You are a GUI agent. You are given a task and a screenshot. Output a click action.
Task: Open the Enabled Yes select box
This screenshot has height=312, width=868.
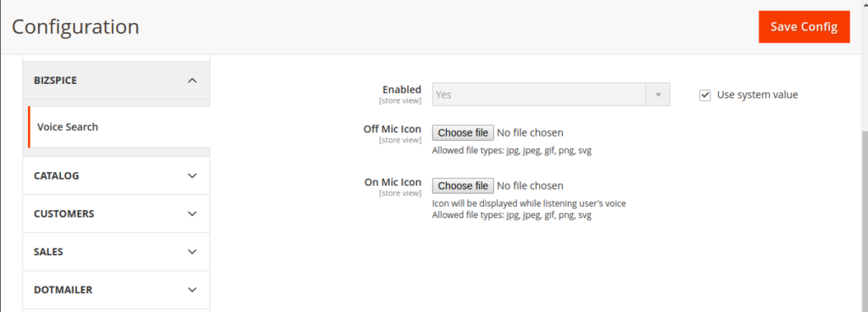click(x=551, y=95)
